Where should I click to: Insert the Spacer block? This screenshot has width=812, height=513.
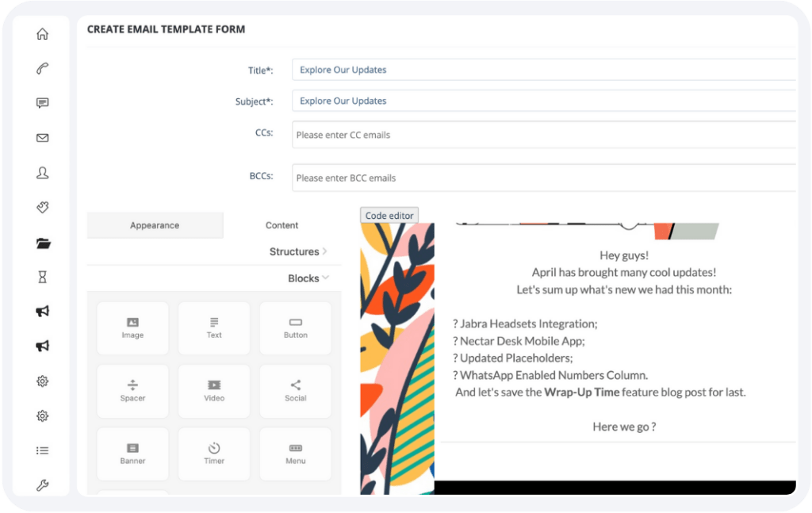pyautogui.click(x=132, y=390)
